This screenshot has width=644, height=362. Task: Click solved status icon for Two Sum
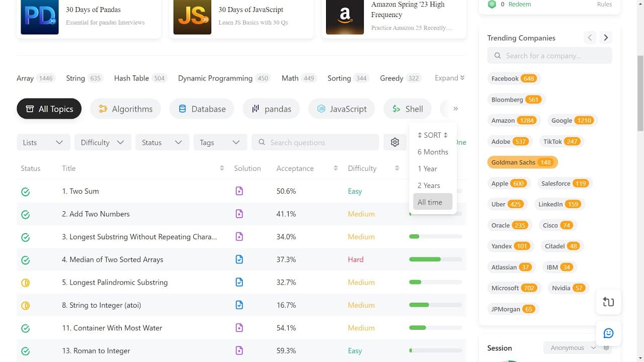click(x=26, y=192)
